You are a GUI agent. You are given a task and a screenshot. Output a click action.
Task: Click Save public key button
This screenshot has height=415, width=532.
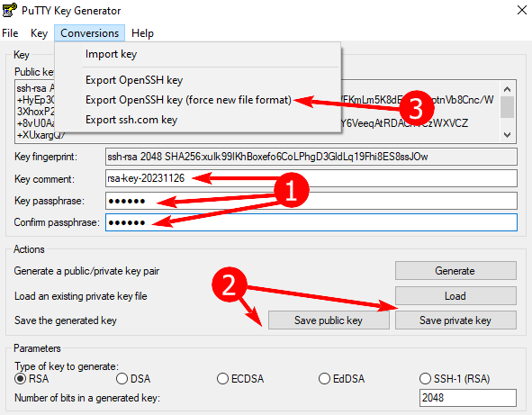click(x=329, y=320)
